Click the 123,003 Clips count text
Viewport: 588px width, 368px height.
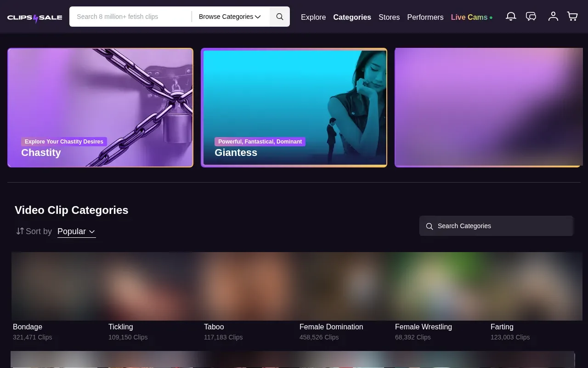click(510, 337)
